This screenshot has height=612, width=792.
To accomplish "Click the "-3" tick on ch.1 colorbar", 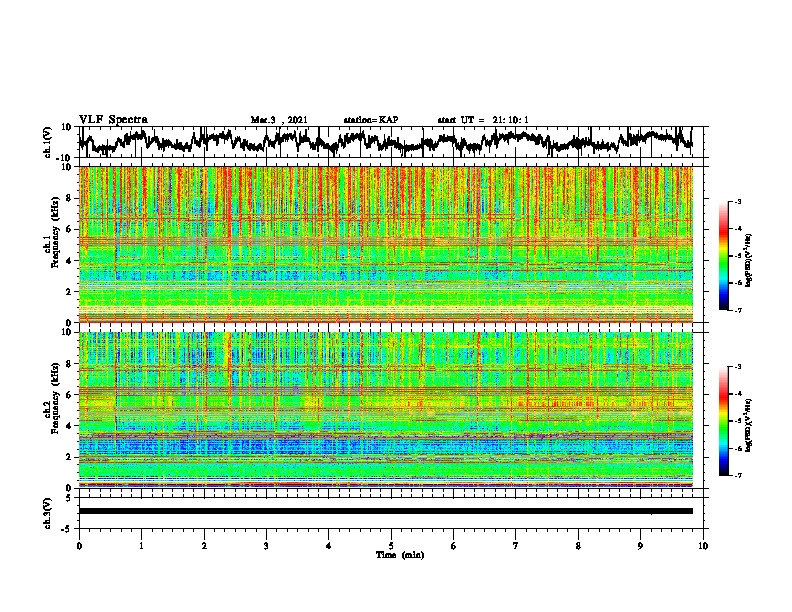I will coord(738,202).
